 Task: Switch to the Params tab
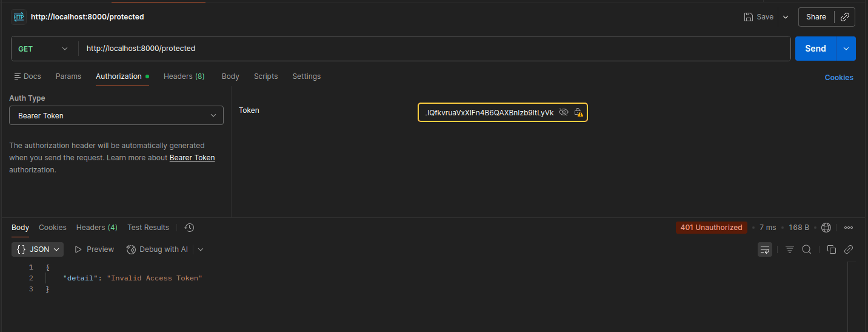[x=68, y=76]
